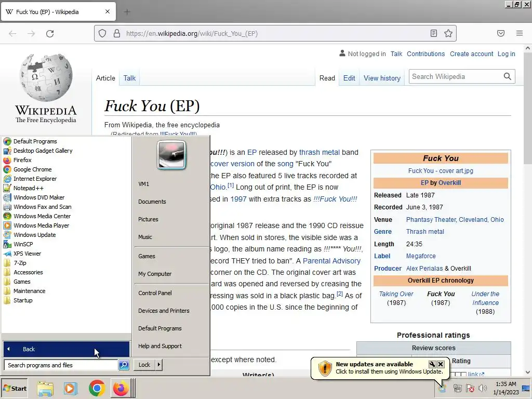
Task: Click the Firefox reload page icon
Action: (50, 34)
